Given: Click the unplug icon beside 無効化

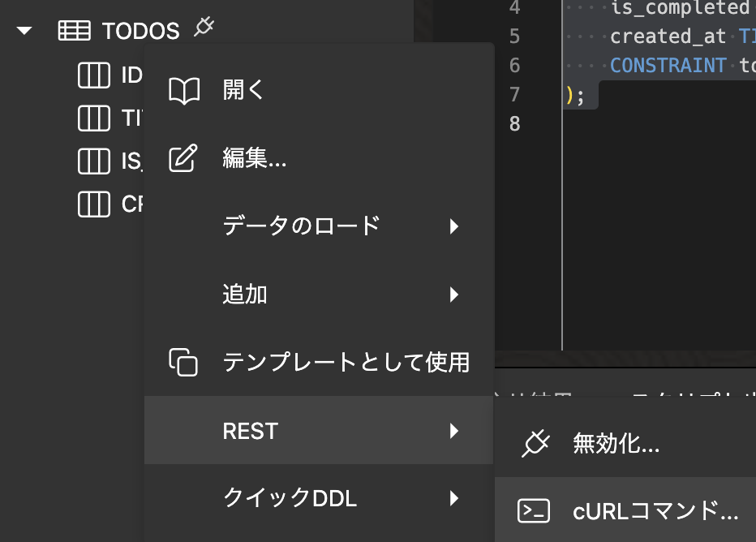Looking at the screenshot, I should coord(535,443).
